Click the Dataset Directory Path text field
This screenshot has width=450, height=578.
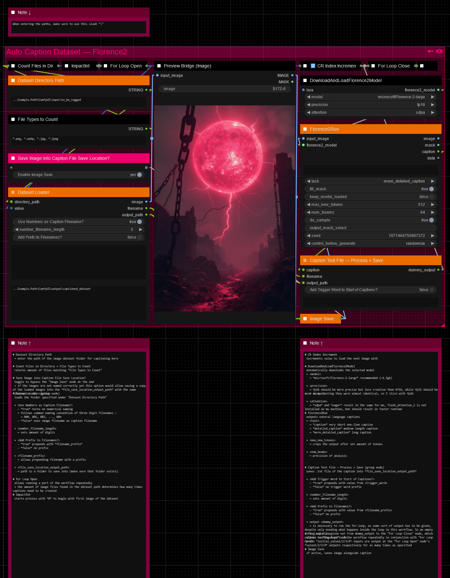click(x=79, y=102)
